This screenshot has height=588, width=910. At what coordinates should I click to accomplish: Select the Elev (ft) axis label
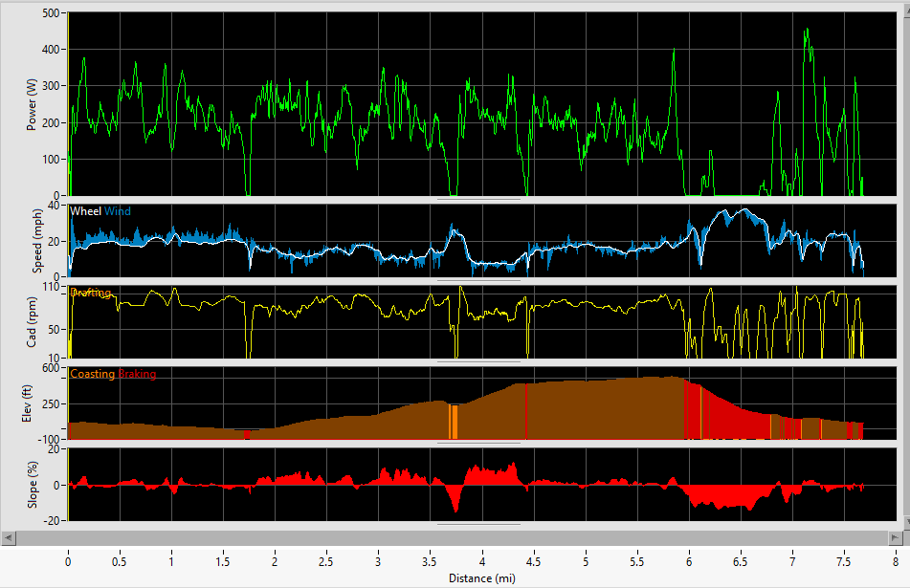pos(32,403)
